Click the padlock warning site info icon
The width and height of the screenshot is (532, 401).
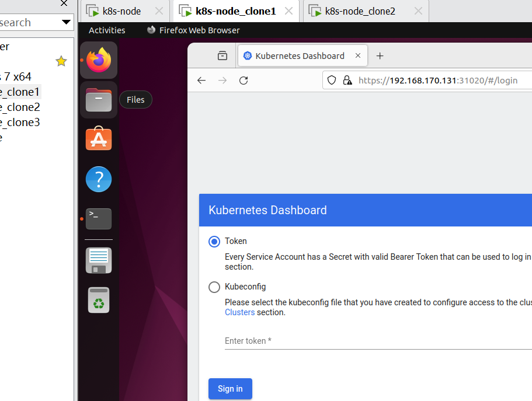[347, 81]
